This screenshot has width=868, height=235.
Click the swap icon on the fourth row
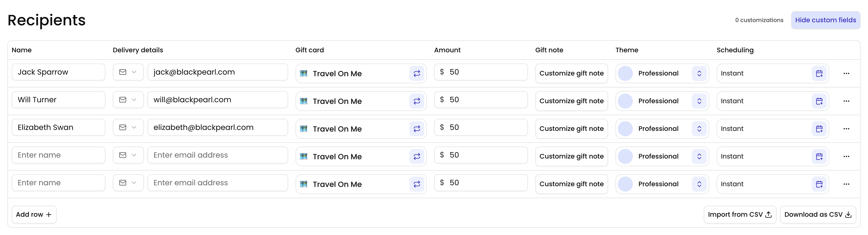417,156
